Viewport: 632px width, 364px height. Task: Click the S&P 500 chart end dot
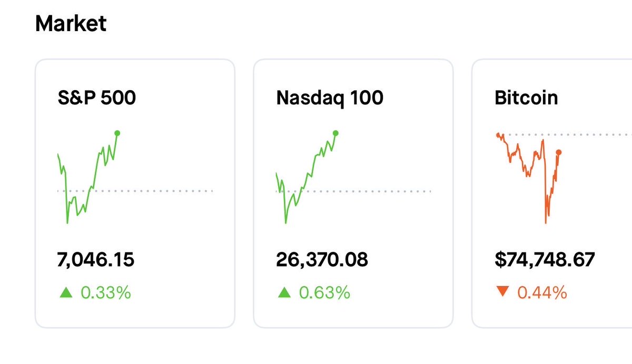click(x=117, y=133)
